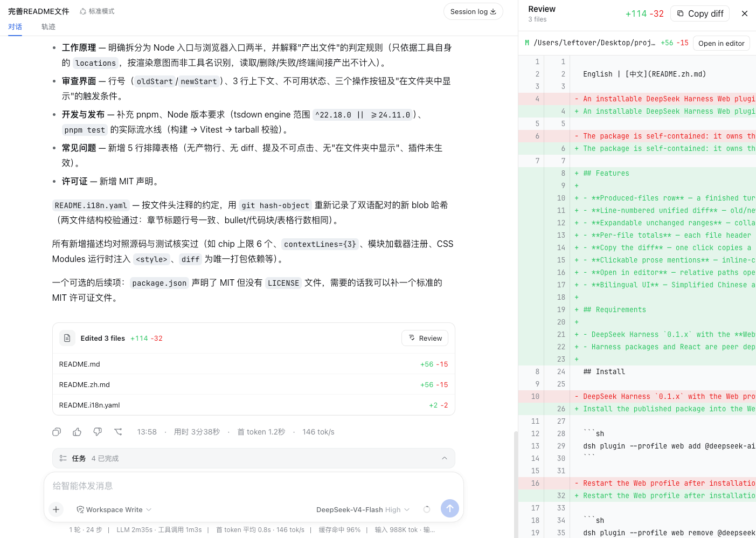Click the '## Features' added diff line
The width and height of the screenshot is (756, 538).
coord(637,173)
